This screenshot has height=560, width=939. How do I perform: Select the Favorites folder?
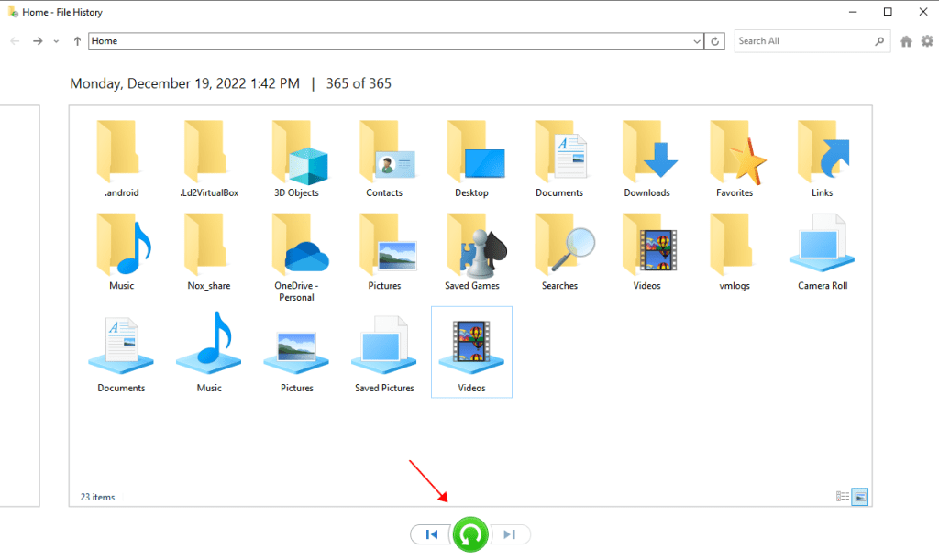[x=735, y=159]
